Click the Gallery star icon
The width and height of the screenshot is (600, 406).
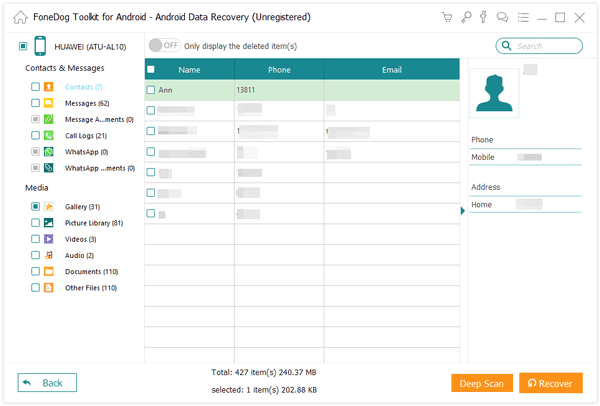click(x=49, y=207)
